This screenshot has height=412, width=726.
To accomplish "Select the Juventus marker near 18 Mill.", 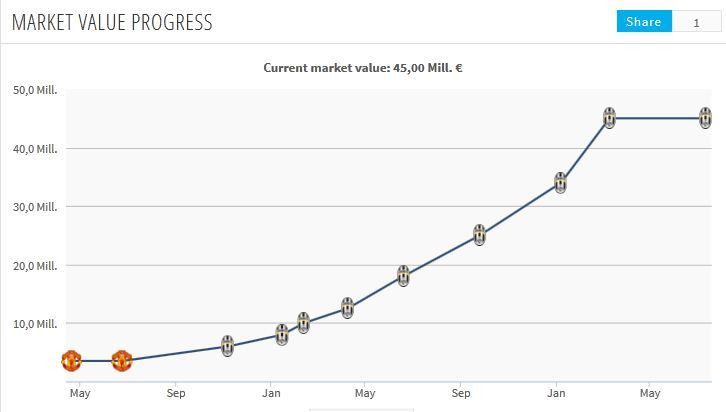I will coord(403,276).
